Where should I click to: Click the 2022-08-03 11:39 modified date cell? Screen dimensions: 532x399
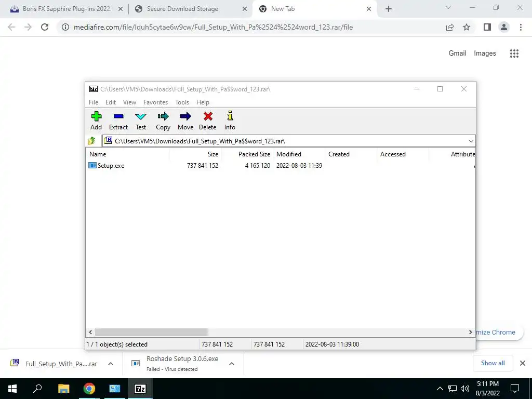[x=299, y=166]
